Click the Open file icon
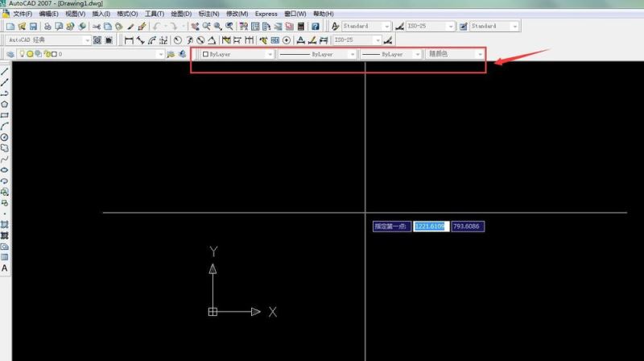This screenshot has width=644, height=361. coord(22,27)
